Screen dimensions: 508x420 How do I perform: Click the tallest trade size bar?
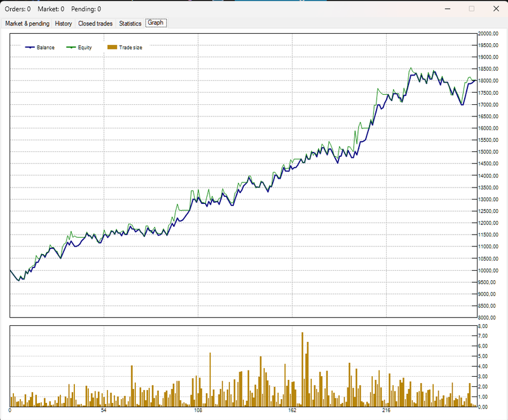tap(302, 369)
